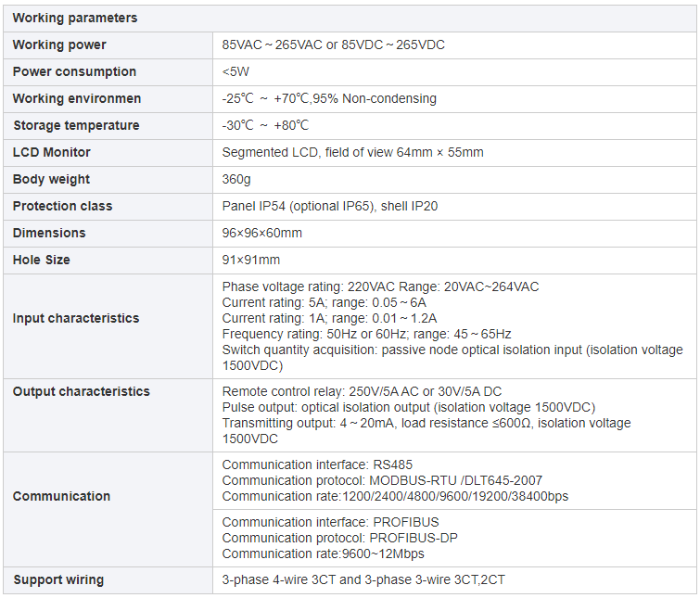Select the Support wiring 3-phase 4-wire value
This screenshot has width=700, height=598.
(x=363, y=579)
